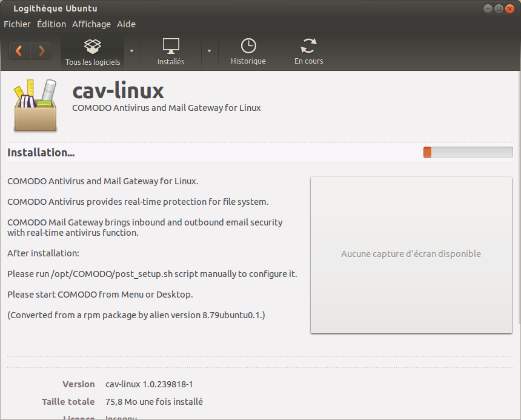This screenshot has width=521, height=420.
Task: Show the Installés software list
Action: 171,52
